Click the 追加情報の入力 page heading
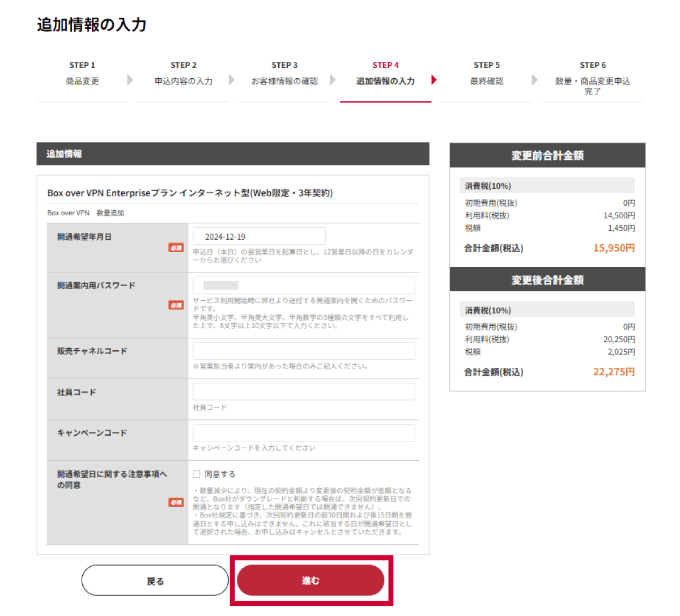The image size is (680, 616). (x=92, y=25)
